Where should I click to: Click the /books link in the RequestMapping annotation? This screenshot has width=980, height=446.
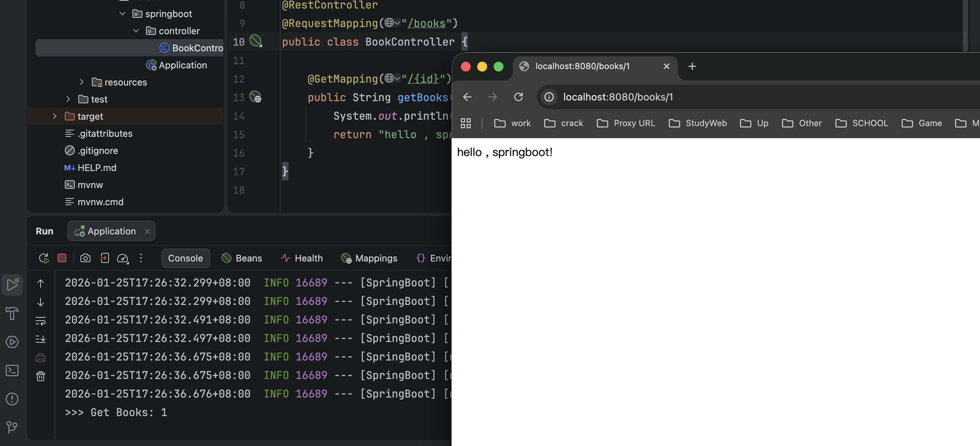point(427,23)
